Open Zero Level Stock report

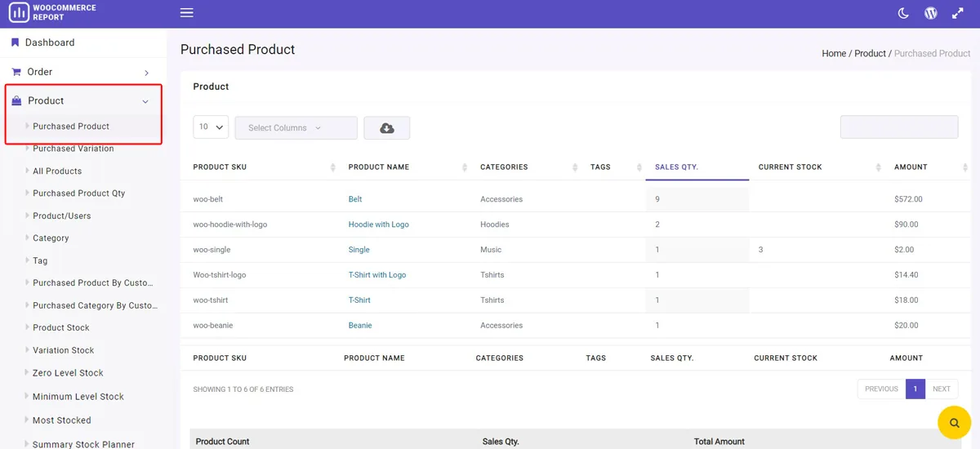68,373
